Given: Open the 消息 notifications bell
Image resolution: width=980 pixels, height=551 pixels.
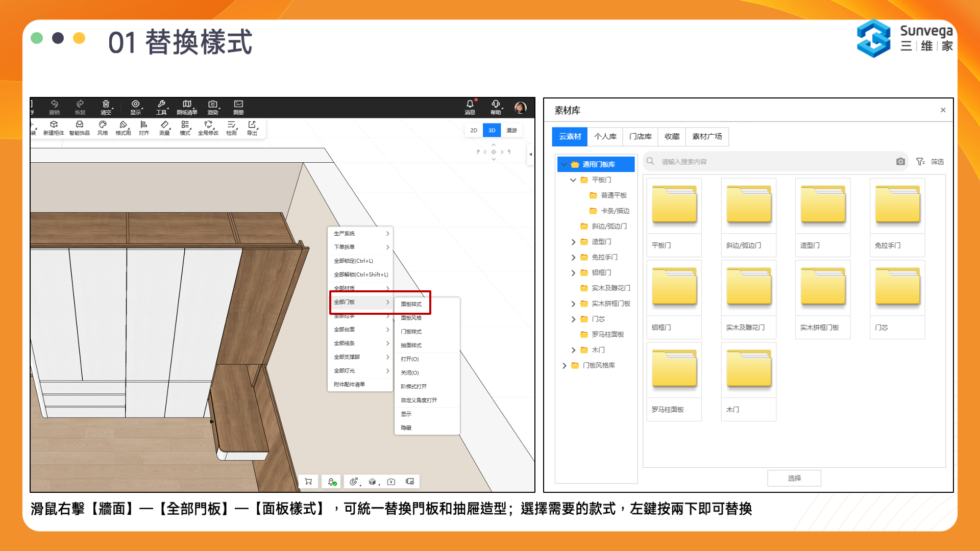Looking at the screenshot, I should [x=470, y=104].
